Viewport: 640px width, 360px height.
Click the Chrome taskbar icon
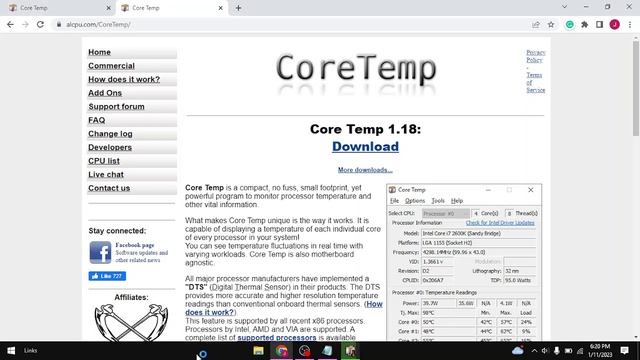point(281,351)
